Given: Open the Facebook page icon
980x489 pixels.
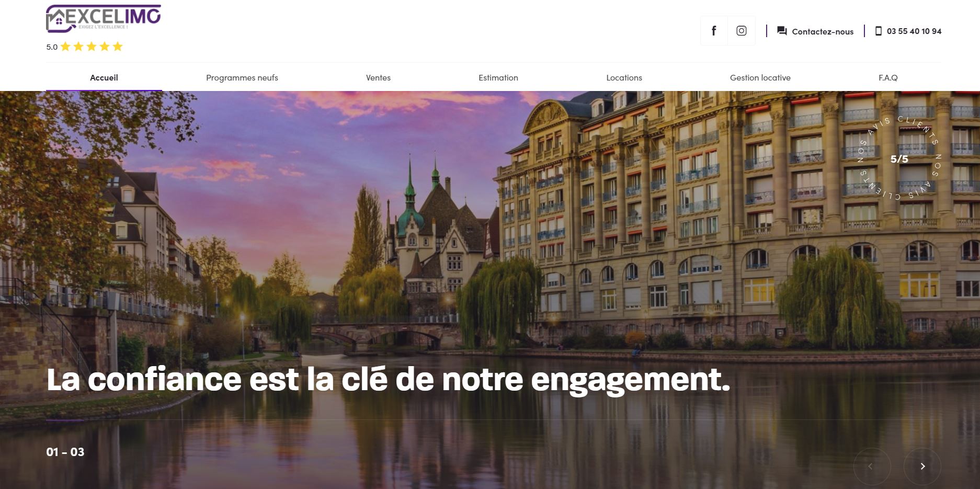Looking at the screenshot, I should pyautogui.click(x=714, y=31).
